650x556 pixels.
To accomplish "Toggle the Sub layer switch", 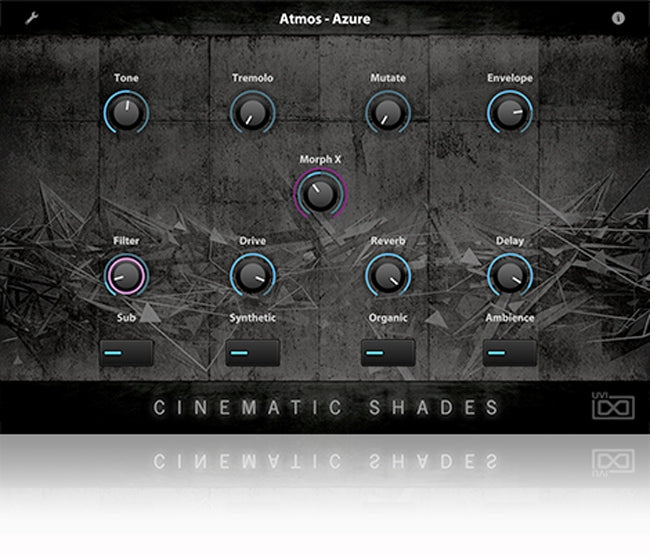I will pos(126,353).
